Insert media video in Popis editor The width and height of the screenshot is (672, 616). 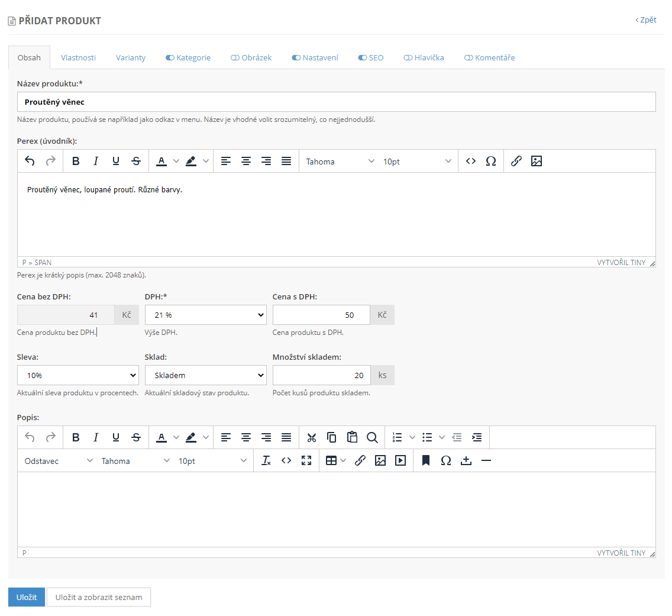tap(400, 460)
